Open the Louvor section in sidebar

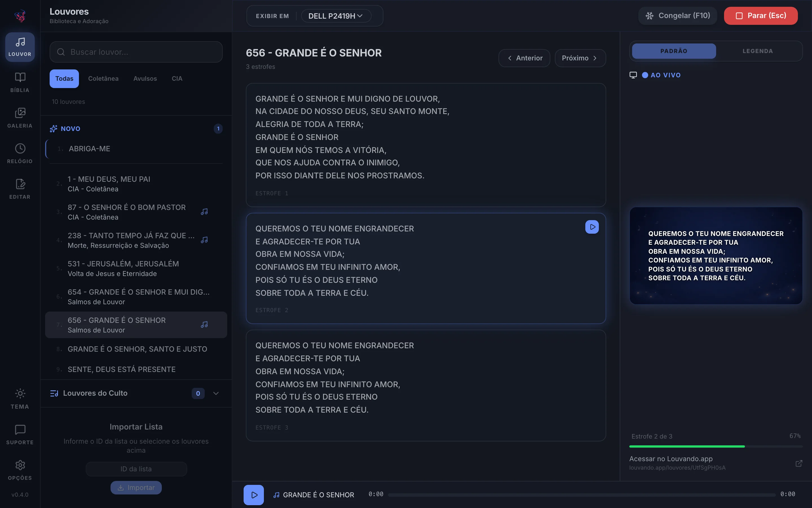pyautogui.click(x=20, y=47)
